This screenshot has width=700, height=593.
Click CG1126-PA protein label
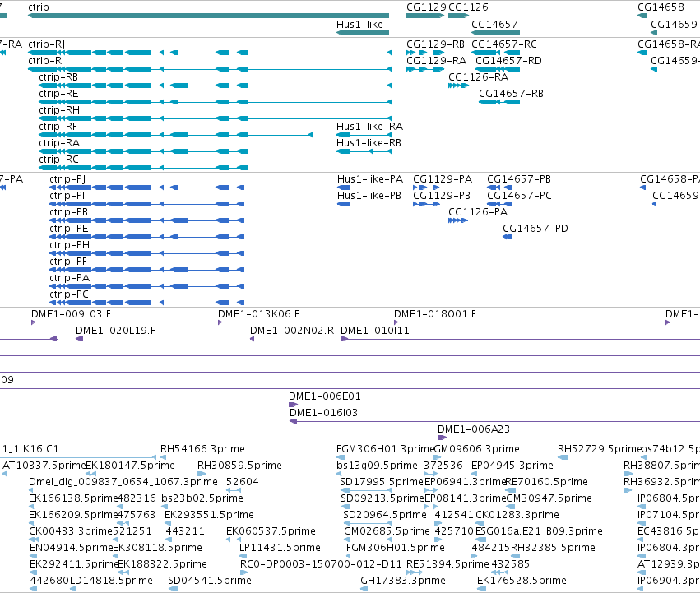coord(478,212)
